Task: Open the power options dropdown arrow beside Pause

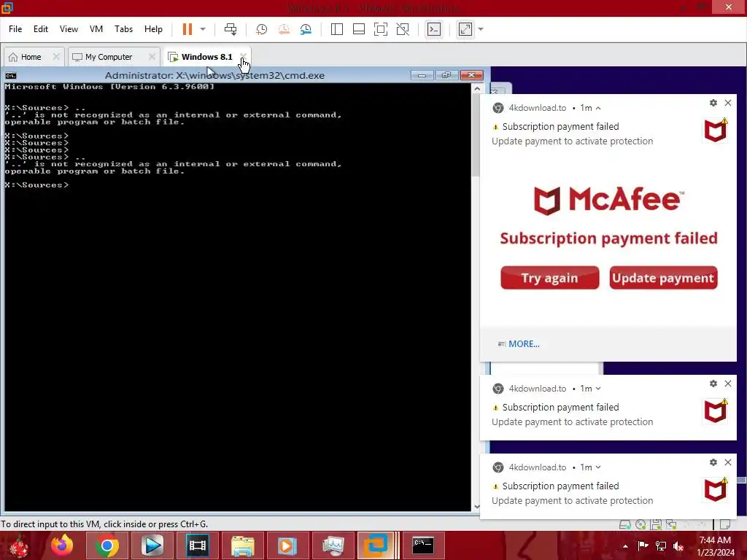Action: (x=203, y=29)
